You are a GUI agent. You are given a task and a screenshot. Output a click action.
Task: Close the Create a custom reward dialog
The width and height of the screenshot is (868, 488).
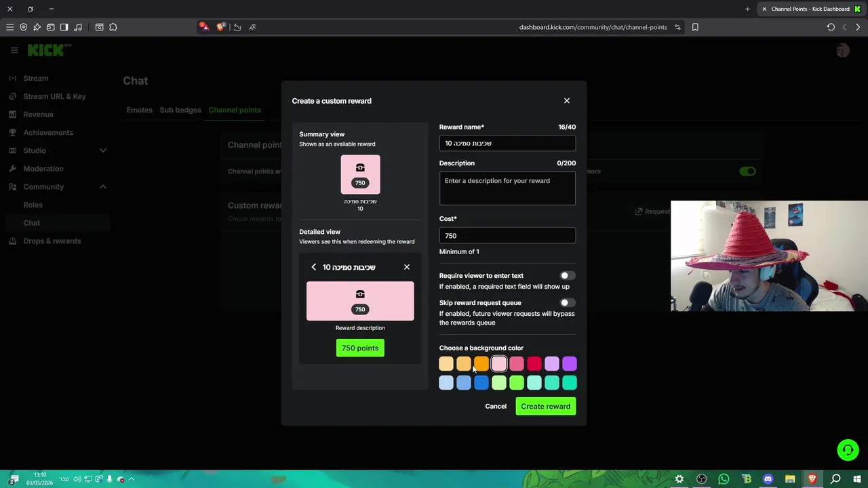[567, 101]
